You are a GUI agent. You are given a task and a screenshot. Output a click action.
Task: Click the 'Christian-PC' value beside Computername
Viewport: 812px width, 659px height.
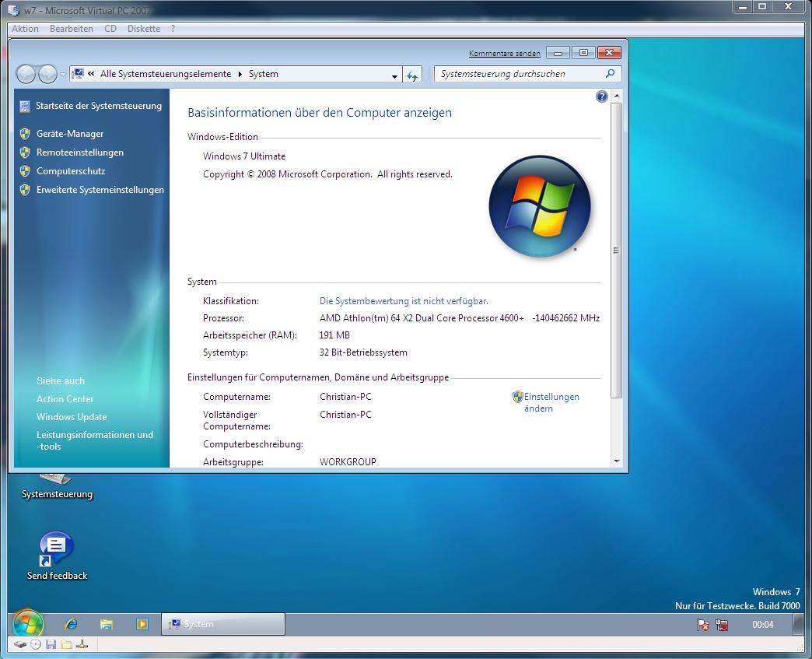click(x=345, y=397)
